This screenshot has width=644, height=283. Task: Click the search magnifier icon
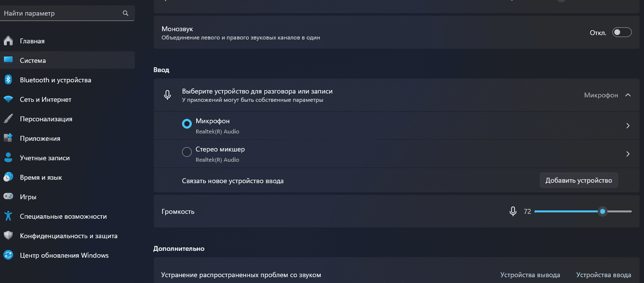(126, 14)
